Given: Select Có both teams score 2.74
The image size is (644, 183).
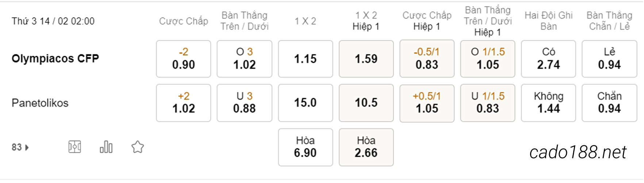Looking at the screenshot, I should coord(548,59).
